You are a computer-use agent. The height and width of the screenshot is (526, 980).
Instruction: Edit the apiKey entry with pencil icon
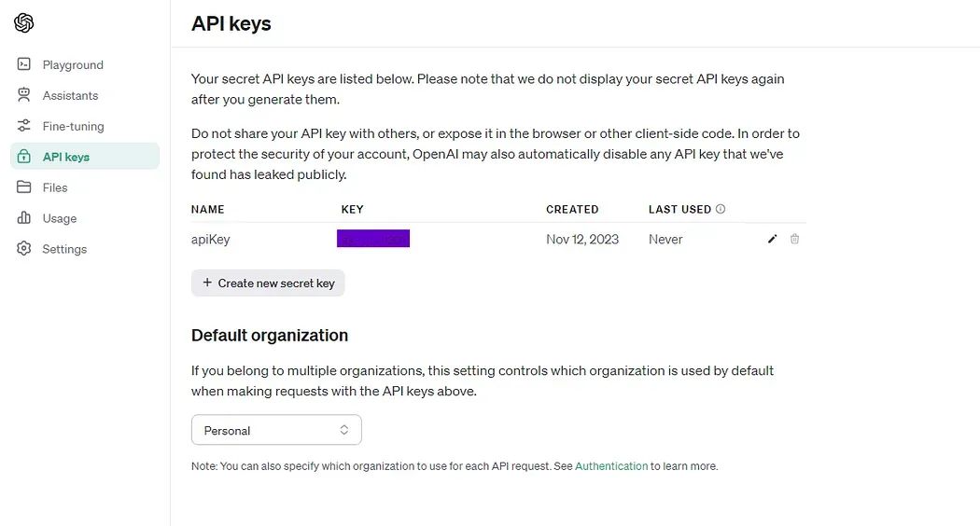(x=773, y=239)
